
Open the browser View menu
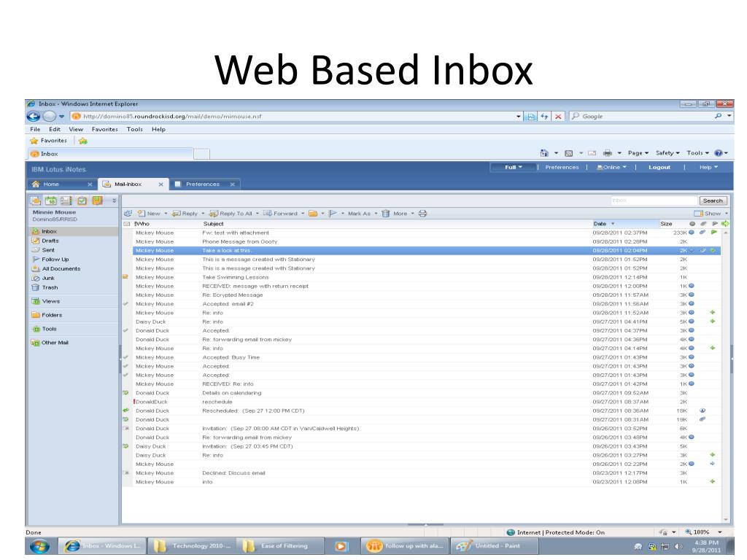pyautogui.click(x=76, y=129)
